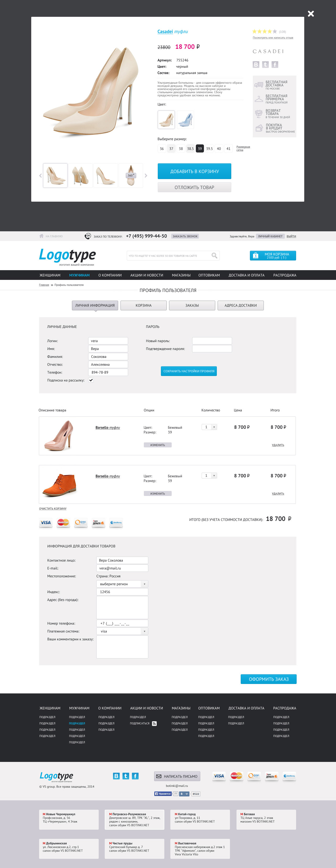
Task: Open the payment system dropdown showing visa
Action: click(x=122, y=631)
